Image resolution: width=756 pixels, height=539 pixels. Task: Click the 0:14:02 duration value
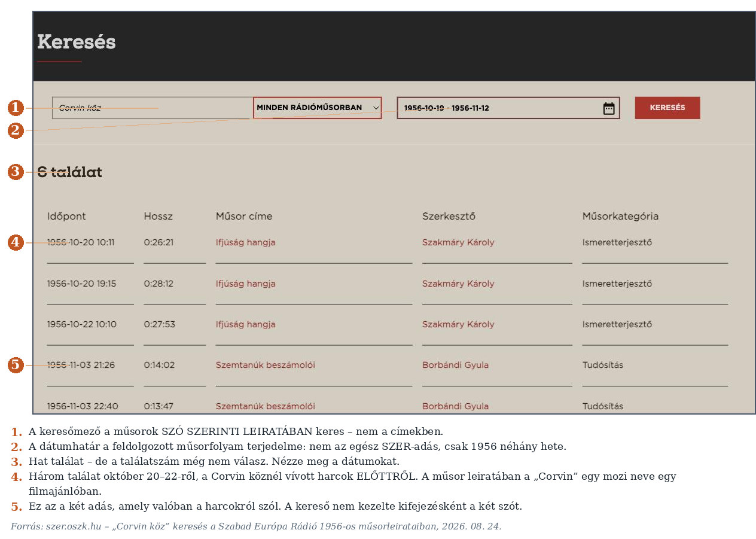click(x=159, y=365)
